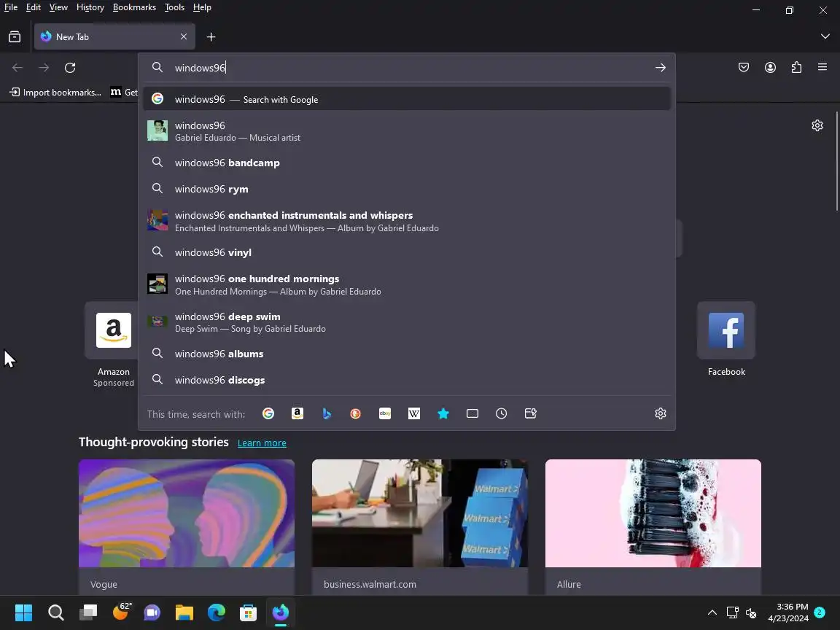Open the Bookmarks menu
This screenshot has height=630, width=840.
click(134, 7)
